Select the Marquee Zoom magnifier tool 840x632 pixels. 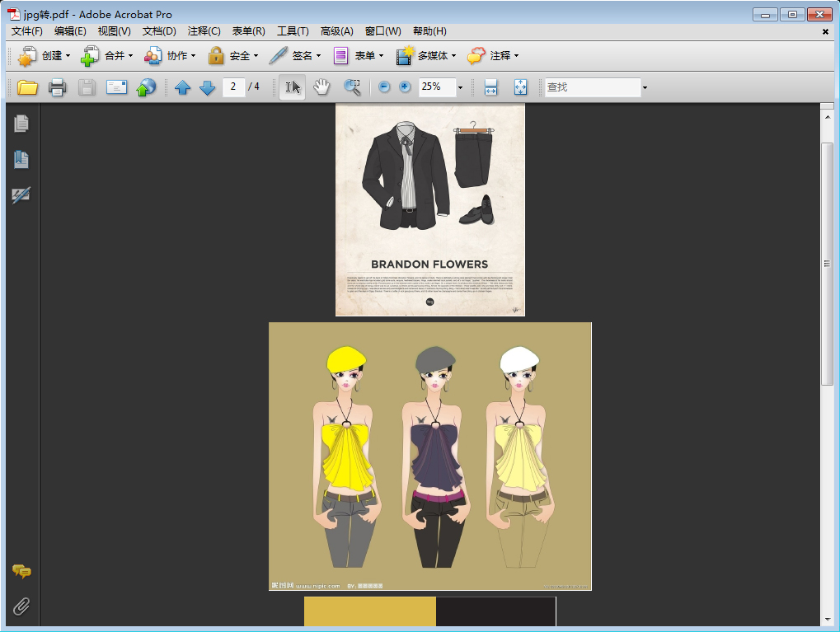coord(352,87)
